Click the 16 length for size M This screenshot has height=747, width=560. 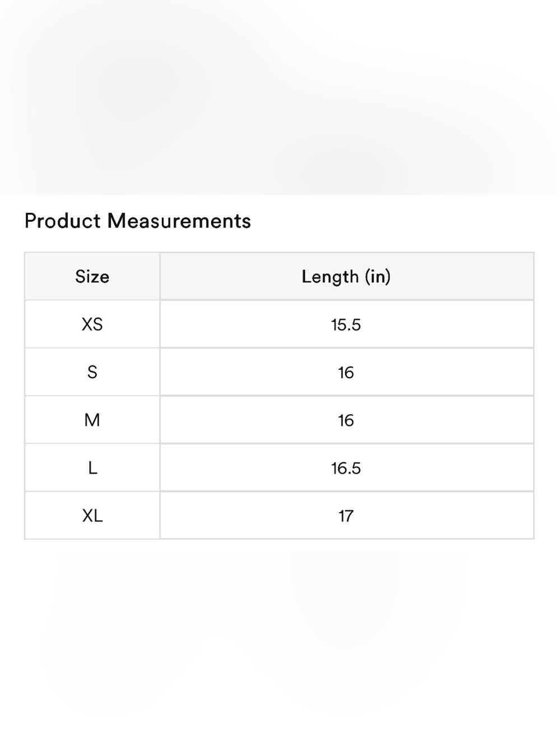346,420
